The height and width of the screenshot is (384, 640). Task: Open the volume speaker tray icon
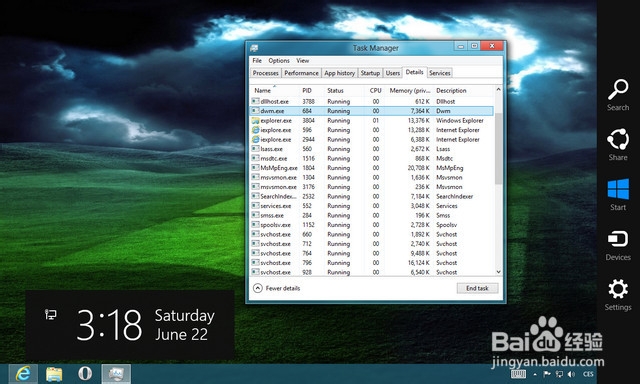pos(571,374)
